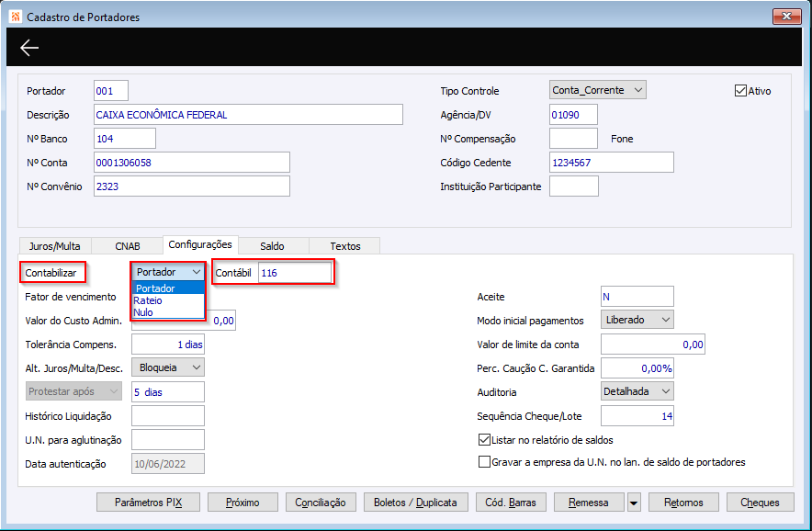Open the Tipo Controle dropdown
Viewport: 812px width, 531px height.
(597, 90)
